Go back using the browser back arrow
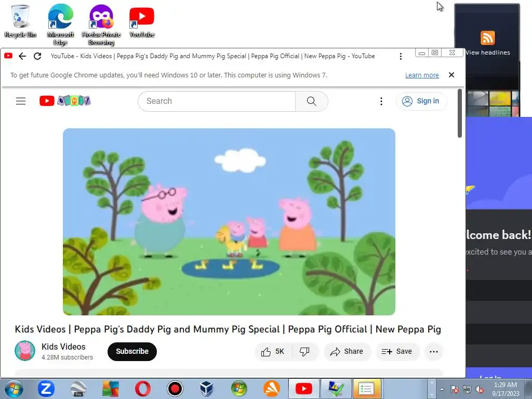 pyautogui.click(x=22, y=56)
